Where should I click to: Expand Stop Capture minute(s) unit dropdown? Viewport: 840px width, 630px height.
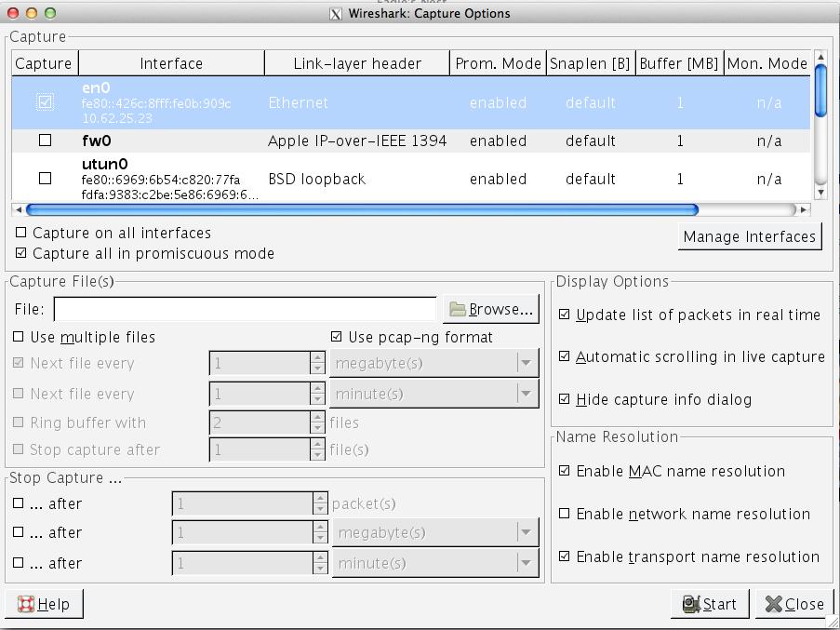527,563
